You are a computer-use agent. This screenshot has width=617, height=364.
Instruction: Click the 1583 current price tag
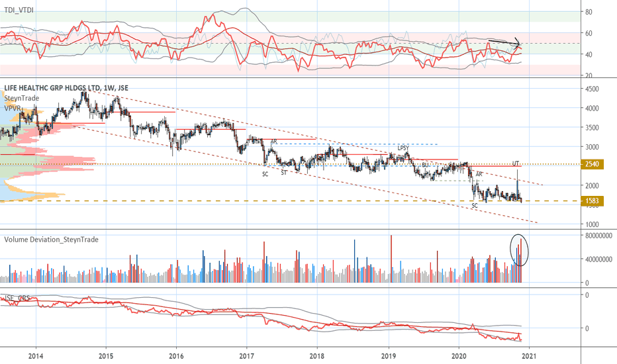pyautogui.click(x=592, y=201)
